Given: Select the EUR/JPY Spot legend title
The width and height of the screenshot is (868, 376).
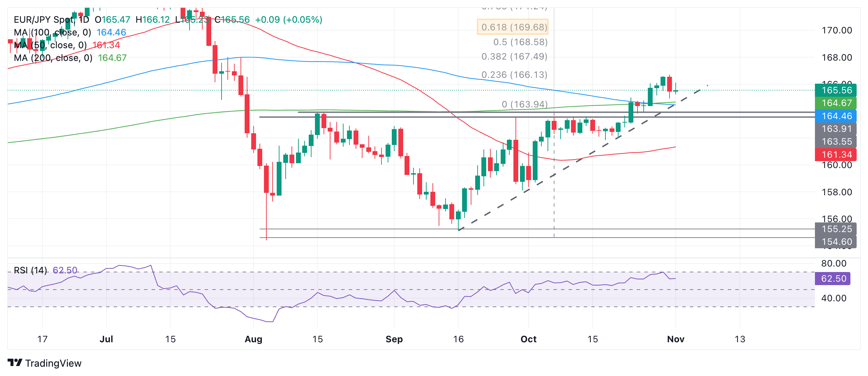Looking at the screenshot, I should click(x=51, y=20).
